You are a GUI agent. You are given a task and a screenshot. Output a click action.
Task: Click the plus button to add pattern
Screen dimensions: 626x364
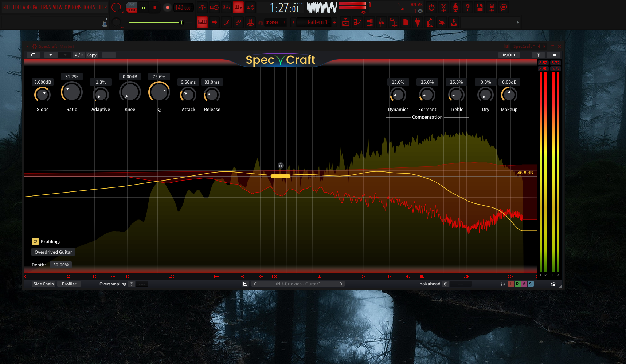click(334, 23)
